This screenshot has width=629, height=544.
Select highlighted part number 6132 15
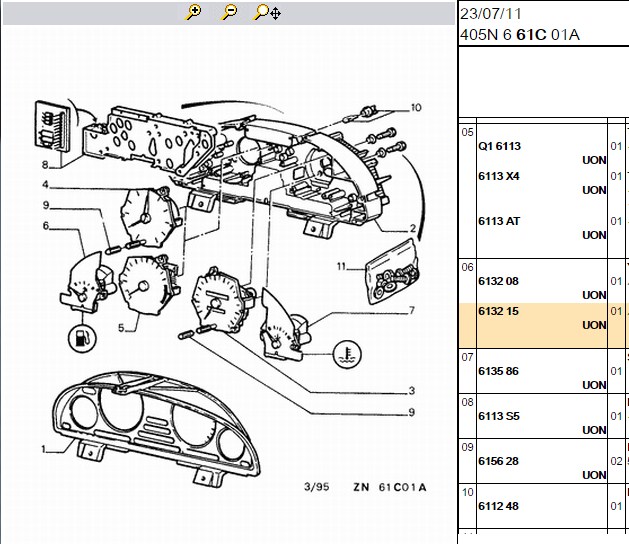click(498, 311)
